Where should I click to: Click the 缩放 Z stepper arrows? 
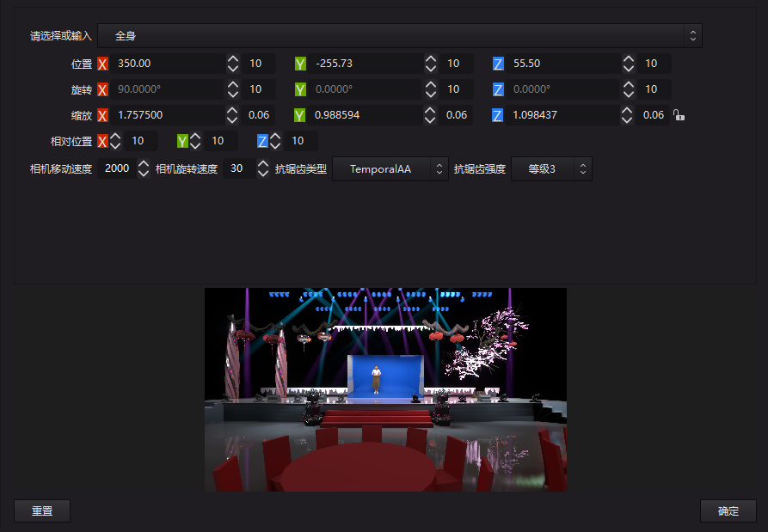point(627,115)
